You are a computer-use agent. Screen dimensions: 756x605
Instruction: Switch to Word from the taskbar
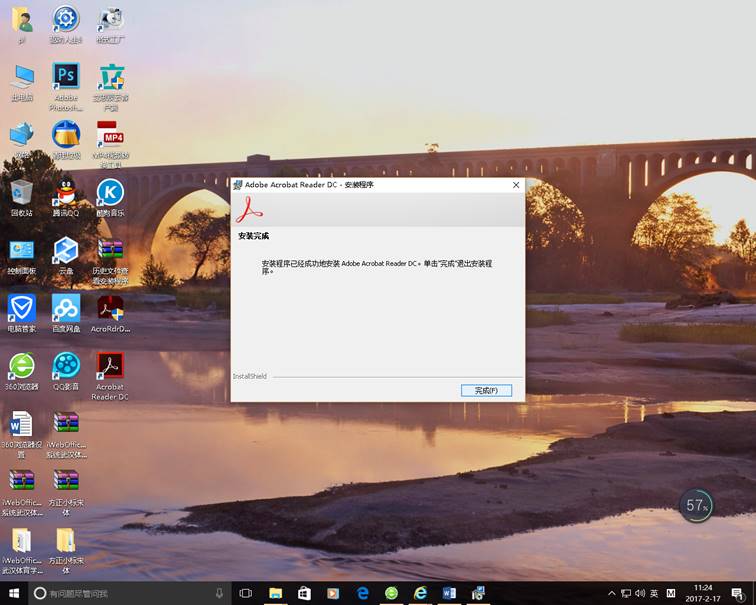pos(449,593)
